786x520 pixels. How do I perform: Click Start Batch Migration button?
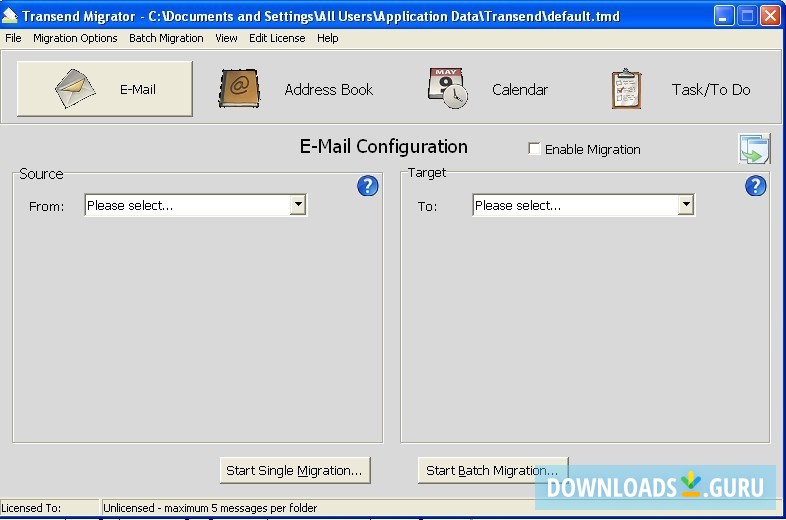493,470
